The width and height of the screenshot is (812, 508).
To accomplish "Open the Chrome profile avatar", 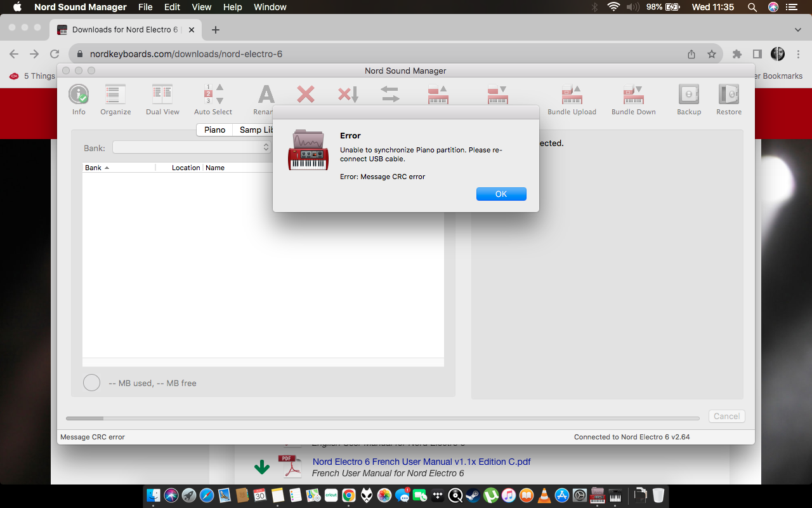I will 778,54.
